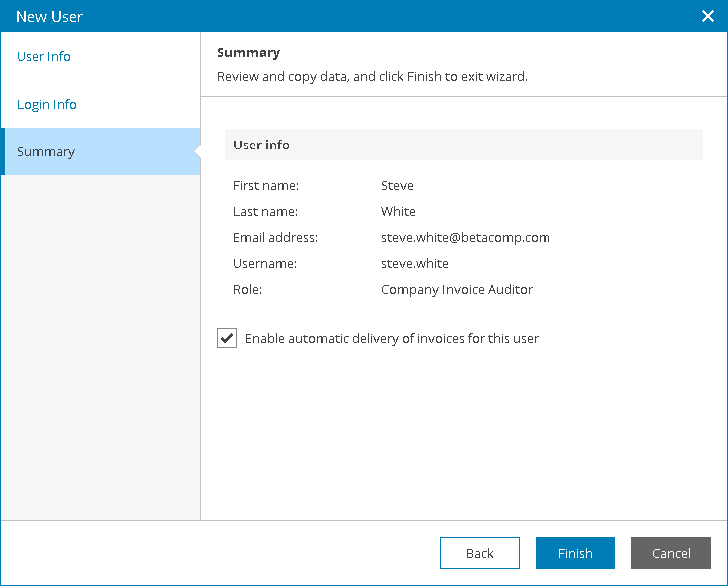Click the Summary heading at top

249,53
